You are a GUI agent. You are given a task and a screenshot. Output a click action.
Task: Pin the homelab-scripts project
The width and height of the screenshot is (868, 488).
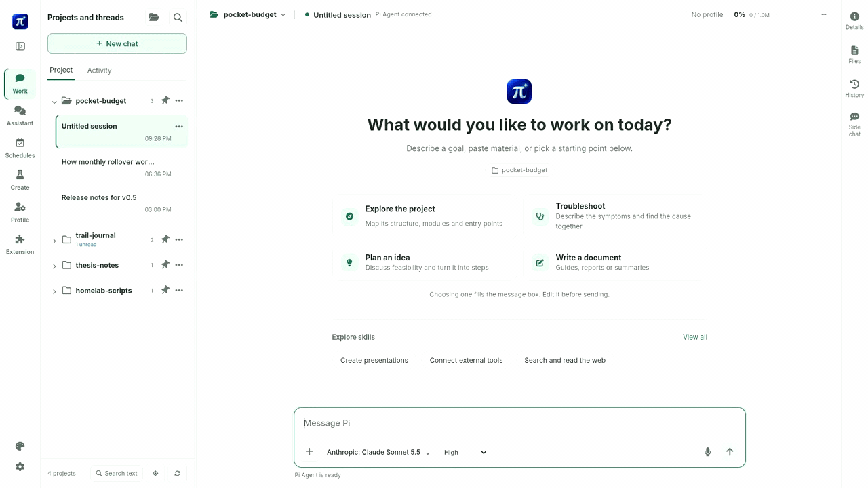tap(165, 290)
